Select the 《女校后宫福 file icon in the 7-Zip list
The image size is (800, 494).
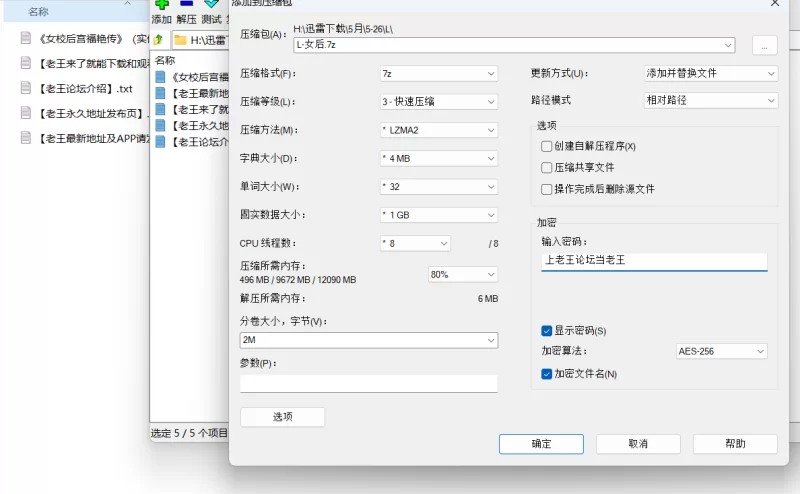click(160, 77)
